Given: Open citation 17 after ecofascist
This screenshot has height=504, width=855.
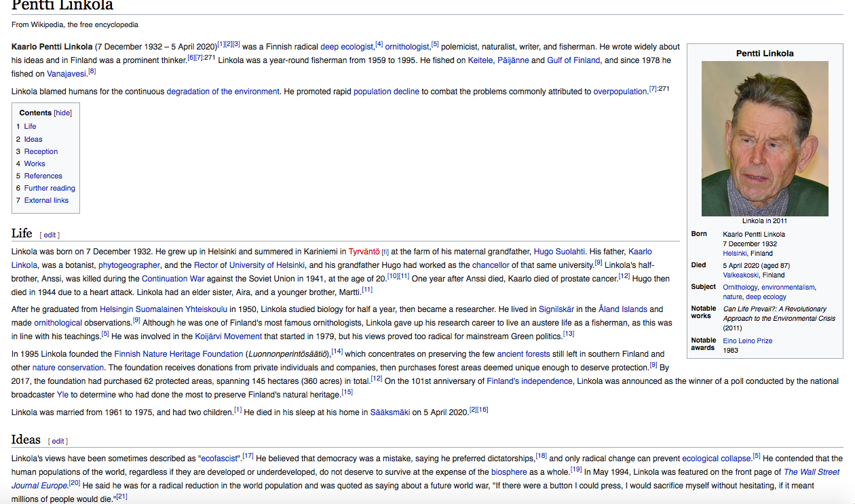Looking at the screenshot, I should [248, 456].
